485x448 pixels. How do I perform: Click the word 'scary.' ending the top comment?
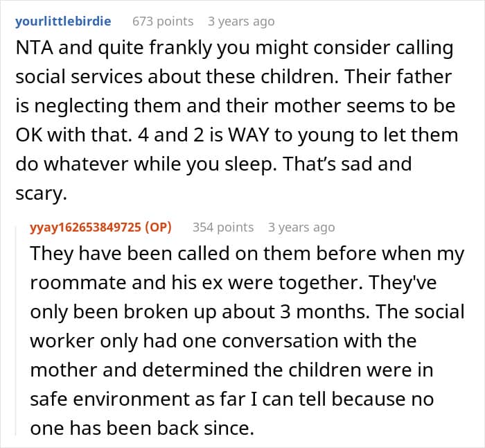41,193
